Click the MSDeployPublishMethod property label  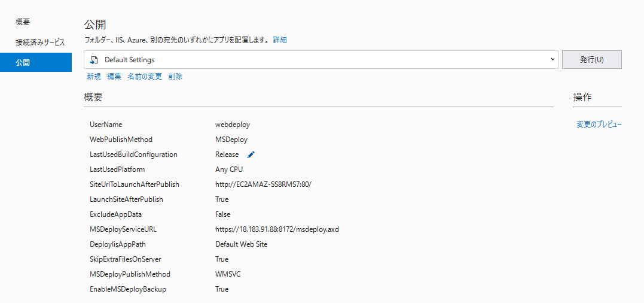click(x=130, y=274)
